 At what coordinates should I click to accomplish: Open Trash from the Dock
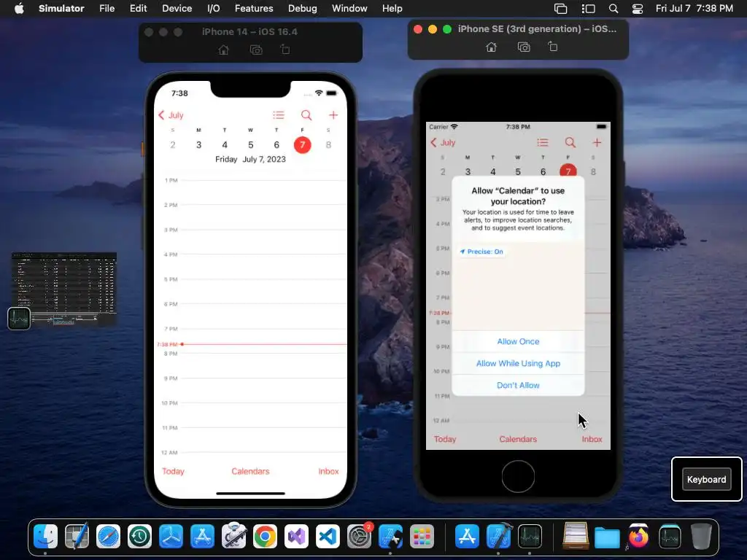[x=701, y=537]
